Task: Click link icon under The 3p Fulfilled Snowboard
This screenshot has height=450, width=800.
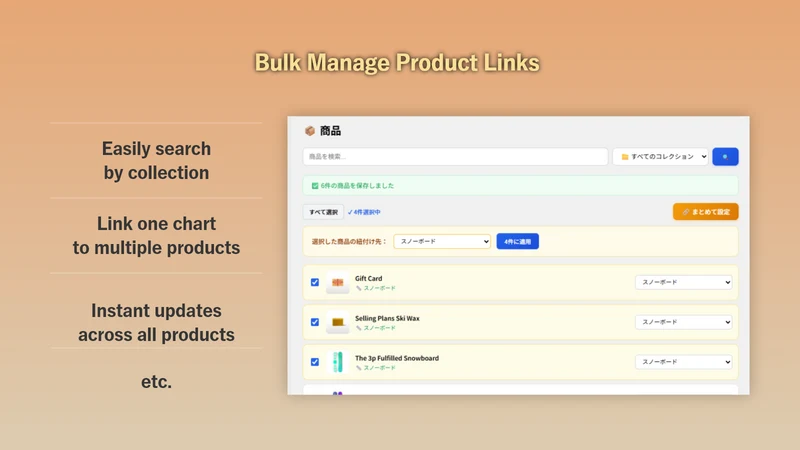Action: click(x=358, y=368)
